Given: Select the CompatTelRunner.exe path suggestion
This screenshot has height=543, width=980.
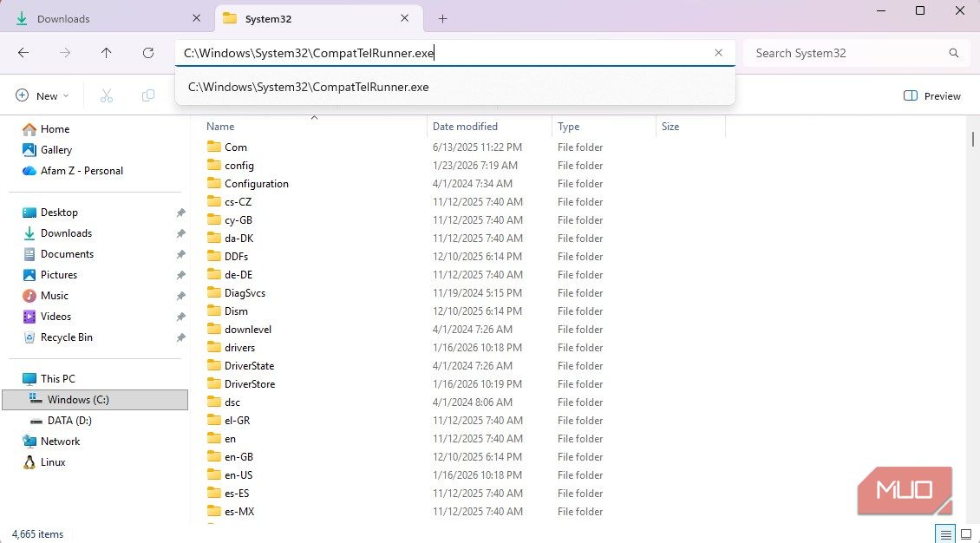Looking at the screenshot, I should [455, 87].
